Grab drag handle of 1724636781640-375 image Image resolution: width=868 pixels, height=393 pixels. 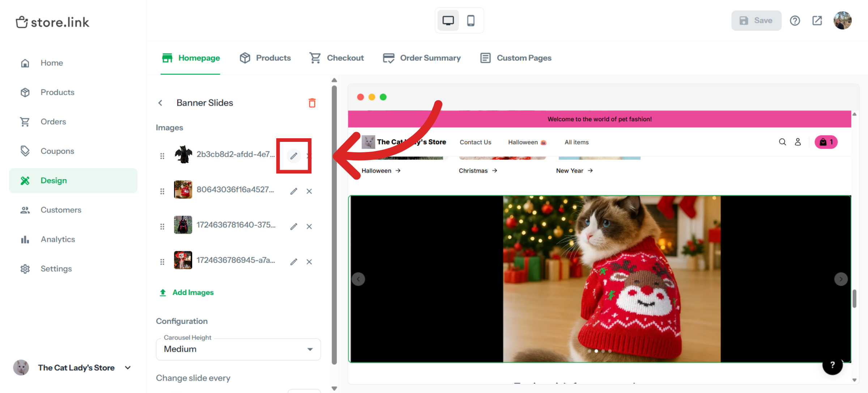tap(162, 227)
